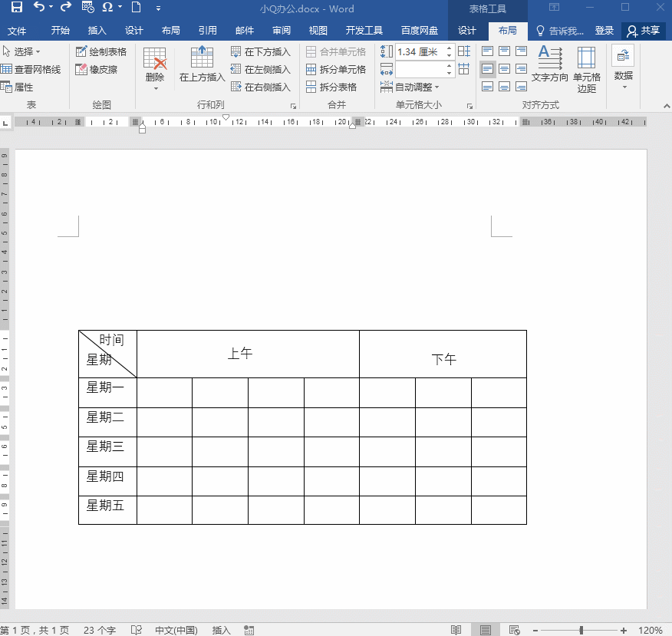
Task: Click the Omega symbol icon
Action: (x=107, y=7)
